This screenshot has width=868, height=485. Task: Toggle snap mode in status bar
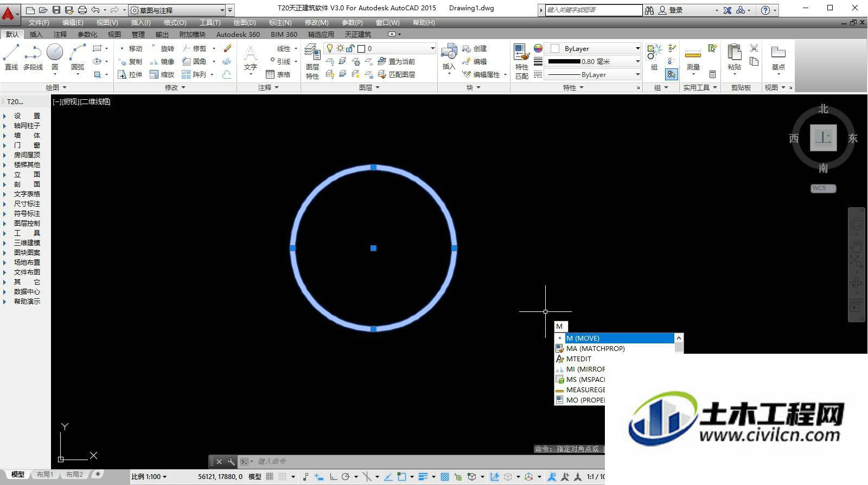(x=282, y=476)
